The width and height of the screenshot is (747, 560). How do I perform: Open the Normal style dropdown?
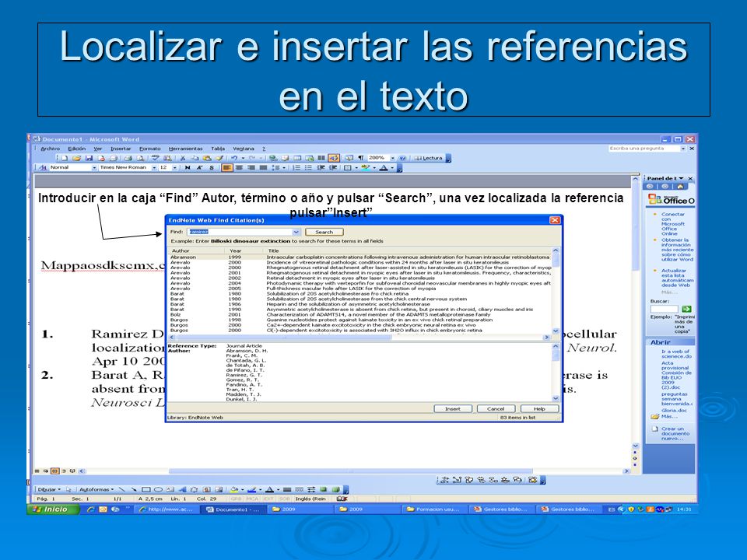[x=94, y=168]
